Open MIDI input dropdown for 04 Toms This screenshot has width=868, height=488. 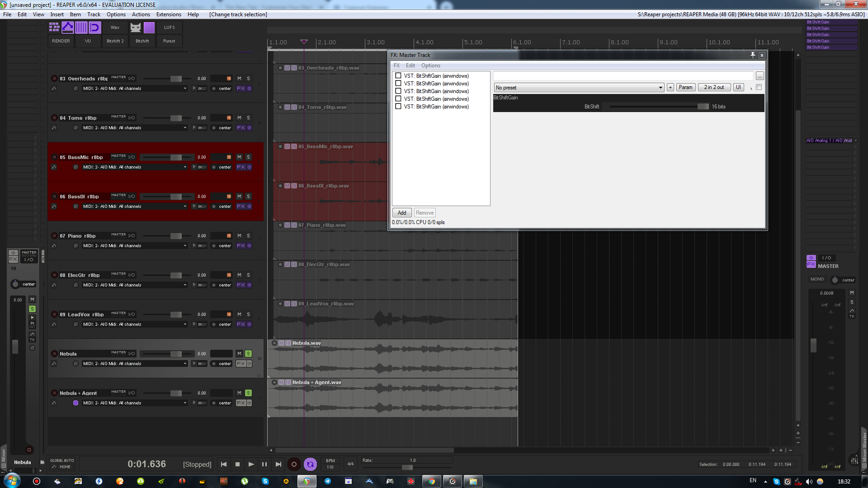coord(134,128)
